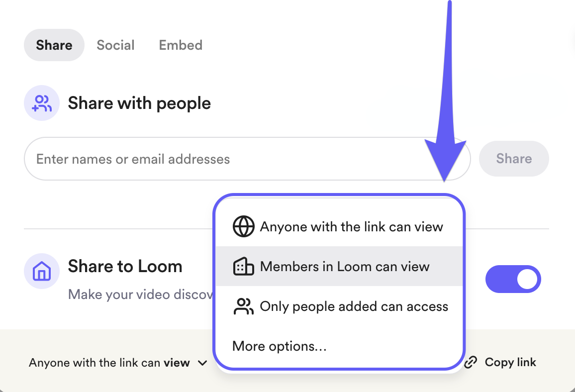Click the link icon beside Copy link

tap(470, 362)
